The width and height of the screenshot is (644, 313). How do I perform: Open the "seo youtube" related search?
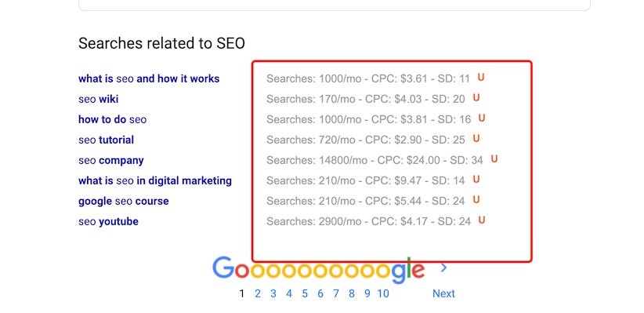108,222
